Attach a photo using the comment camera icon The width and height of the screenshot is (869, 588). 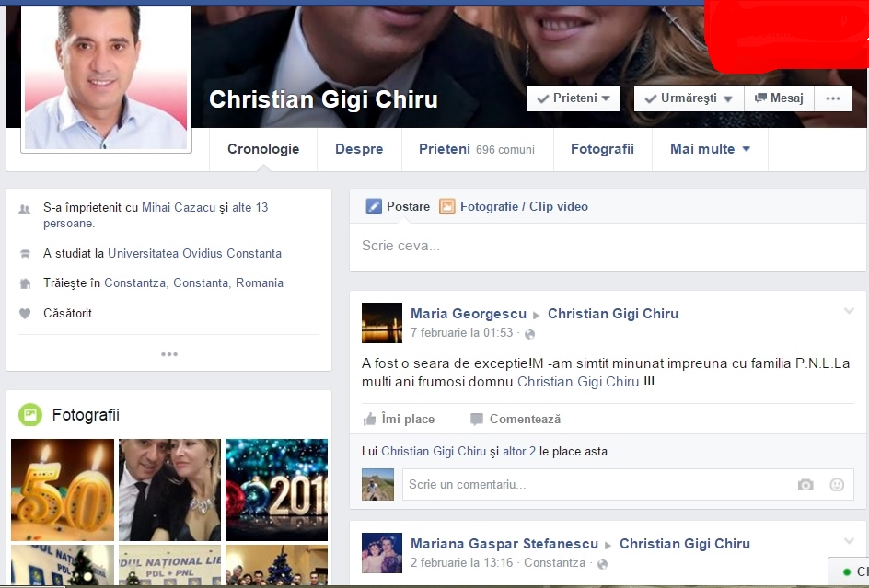(805, 485)
